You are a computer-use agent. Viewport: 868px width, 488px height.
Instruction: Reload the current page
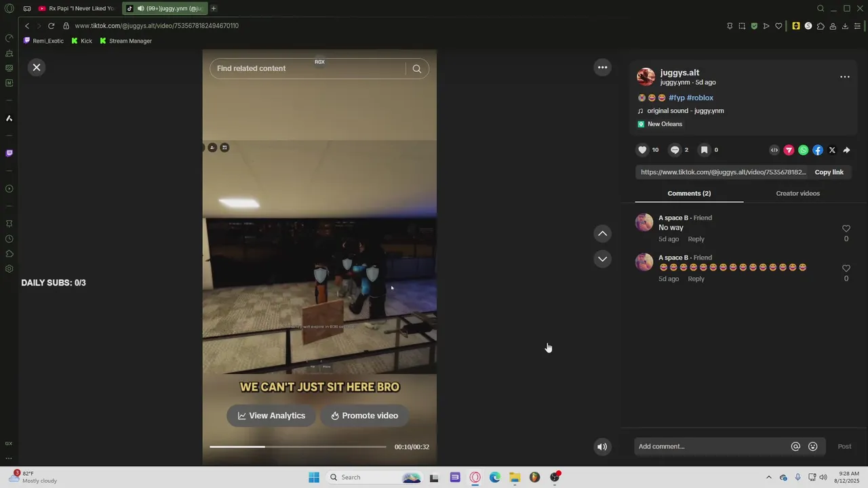tap(51, 26)
